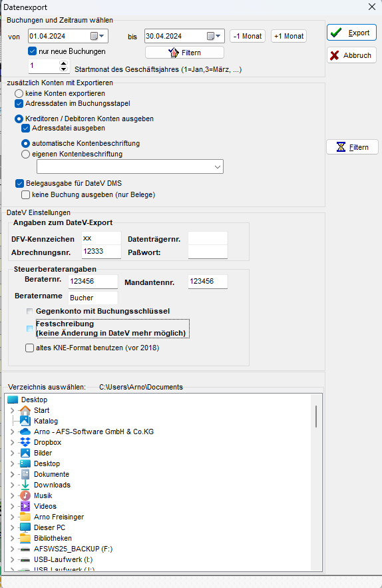The height and width of the screenshot is (588, 382).
Task: Check 'Gegenkonto mit Buchungsschlüssel' box
Action: pos(30,311)
